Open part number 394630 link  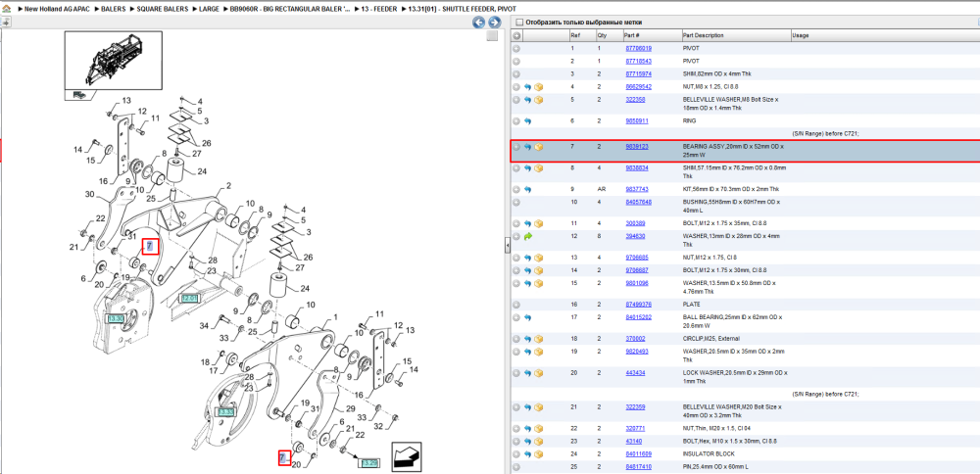(x=635, y=237)
